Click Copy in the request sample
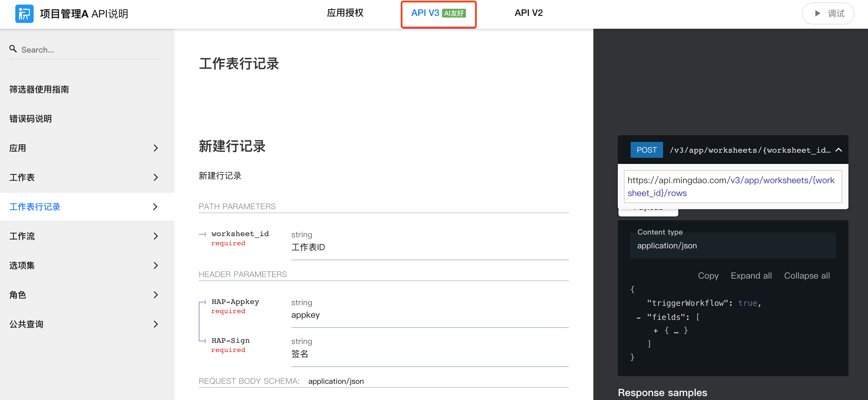 708,276
